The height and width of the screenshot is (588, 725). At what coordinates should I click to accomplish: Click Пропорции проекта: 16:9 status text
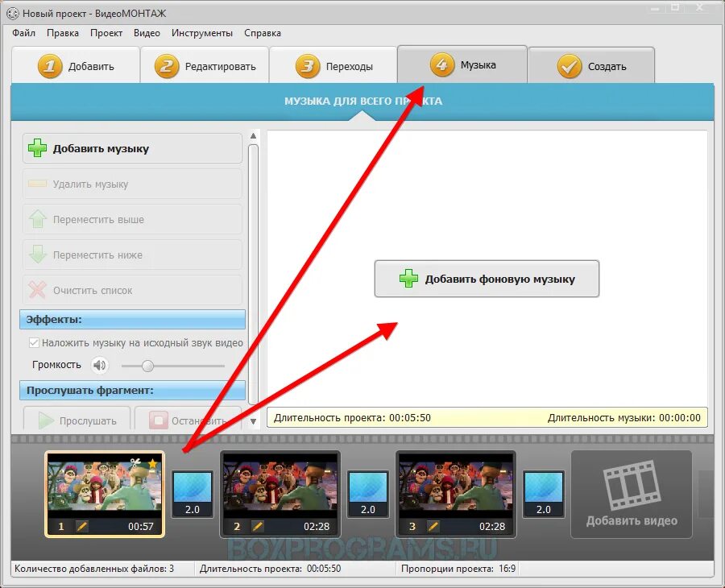[x=458, y=569]
